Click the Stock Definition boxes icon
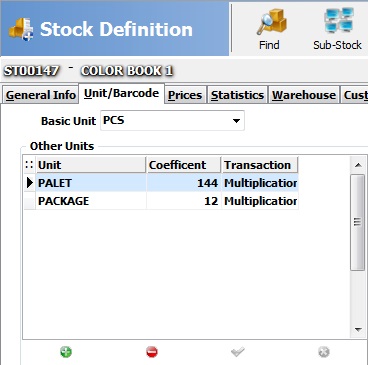 coord(21,29)
